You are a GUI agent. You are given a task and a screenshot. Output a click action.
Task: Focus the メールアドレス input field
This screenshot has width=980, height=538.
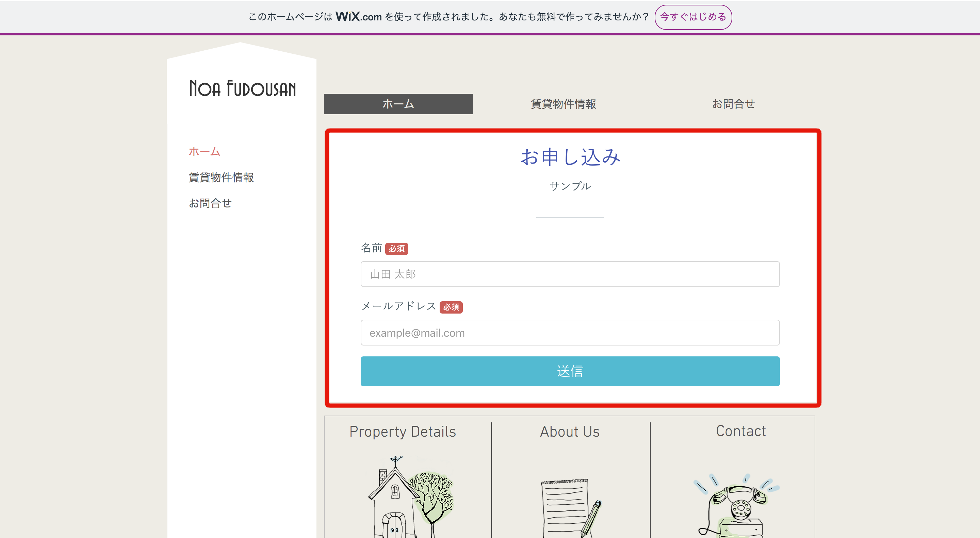pos(570,333)
